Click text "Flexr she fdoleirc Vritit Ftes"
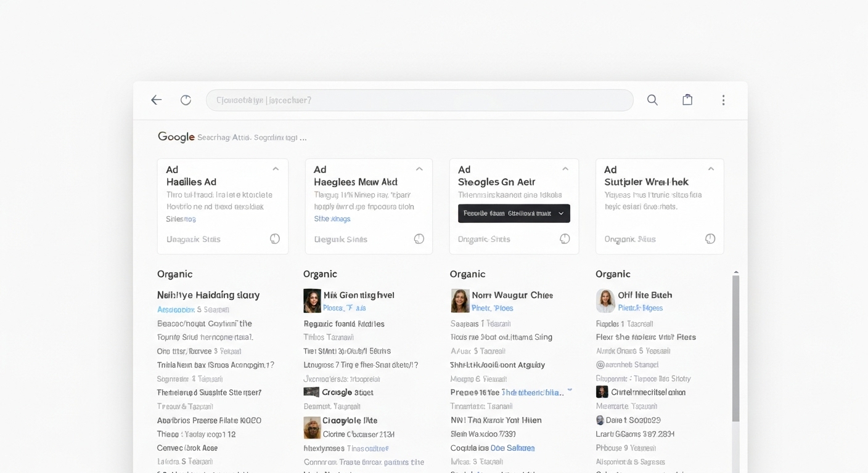868x473 pixels. point(645,337)
